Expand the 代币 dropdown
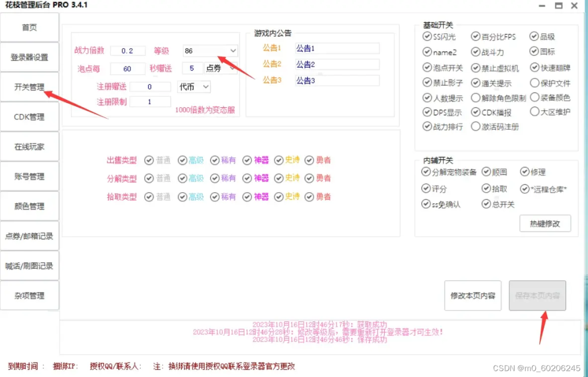588x377 pixels. coord(194,87)
